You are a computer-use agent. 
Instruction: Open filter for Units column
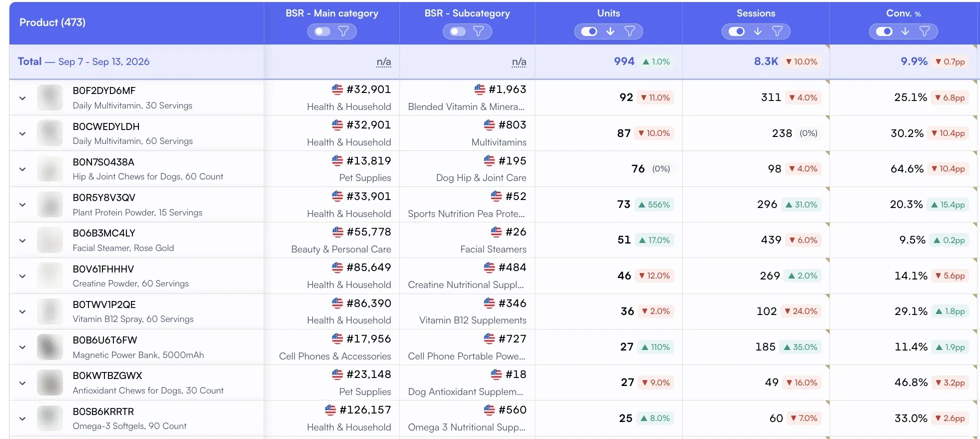pyautogui.click(x=630, y=31)
